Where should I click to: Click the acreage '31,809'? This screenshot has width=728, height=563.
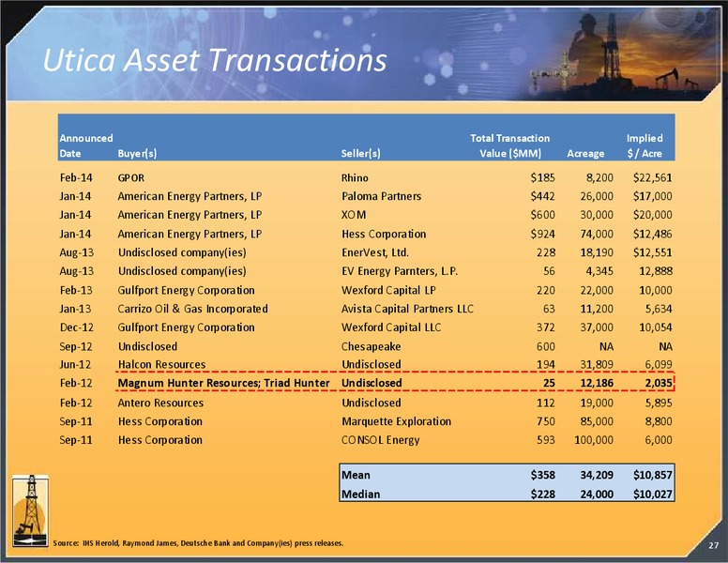597,365
